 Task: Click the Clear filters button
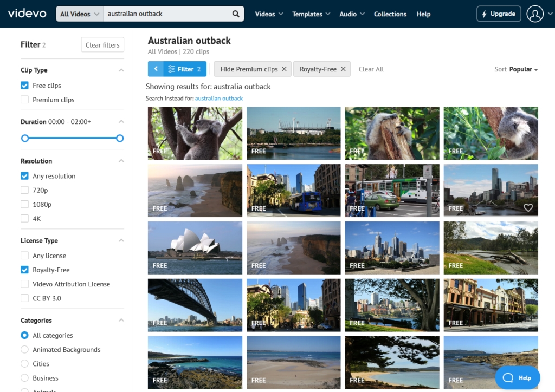click(x=102, y=45)
